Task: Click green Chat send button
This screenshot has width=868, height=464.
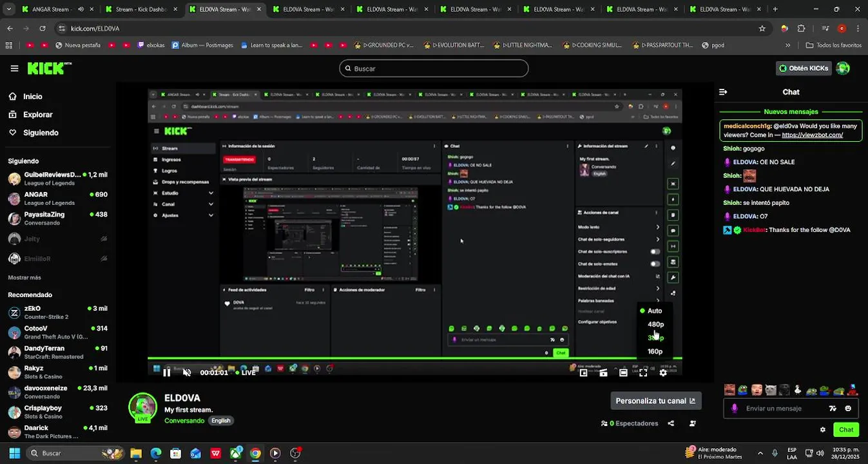Action: [x=845, y=430]
